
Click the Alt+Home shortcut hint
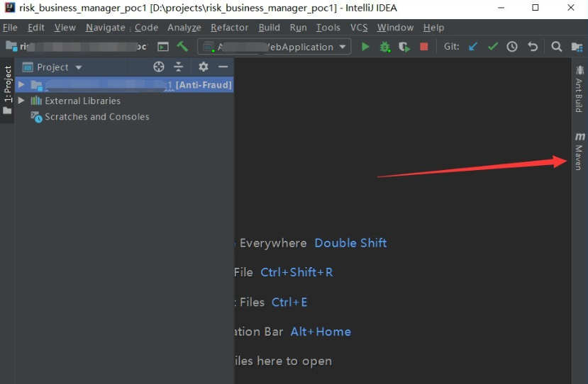[321, 332]
